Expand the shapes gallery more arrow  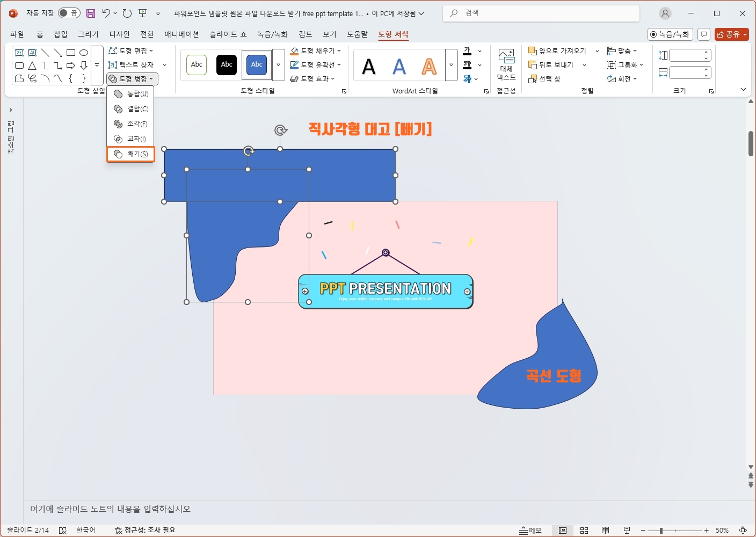97,66
